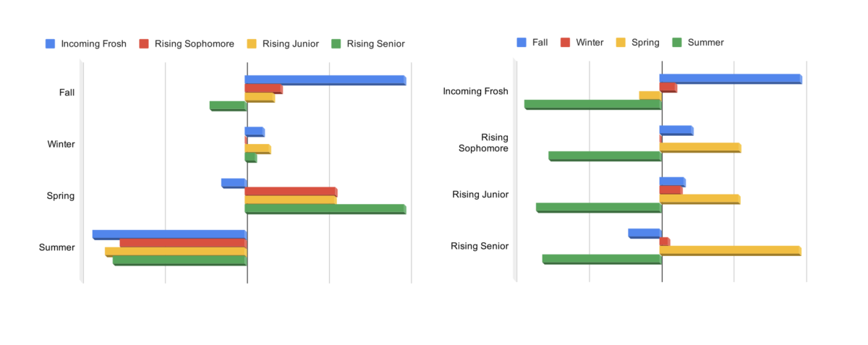Click the red Rising Sophomore legend swatch
868x345 pixels.
(144, 43)
